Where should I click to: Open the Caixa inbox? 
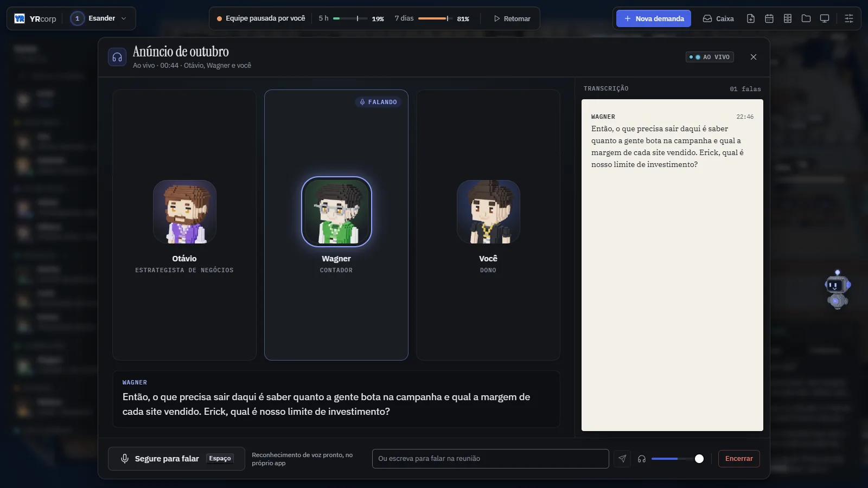(x=718, y=18)
